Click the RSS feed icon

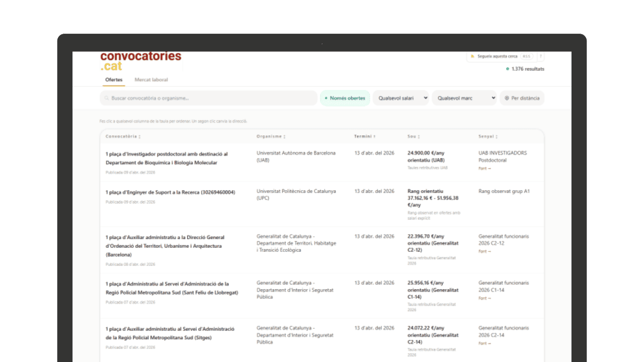[x=472, y=56]
